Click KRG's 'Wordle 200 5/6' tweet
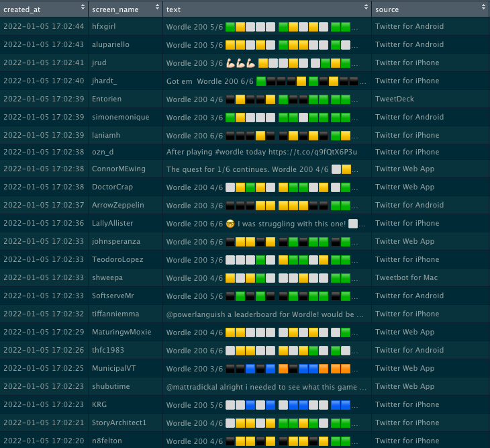This screenshot has width=490, height=448. click(x=262, y=405)
